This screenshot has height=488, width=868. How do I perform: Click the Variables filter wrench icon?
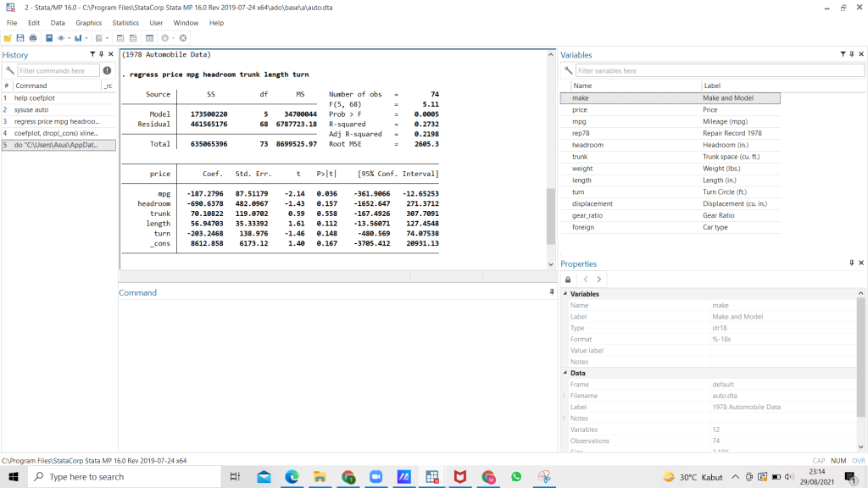(x=568, y=70)
